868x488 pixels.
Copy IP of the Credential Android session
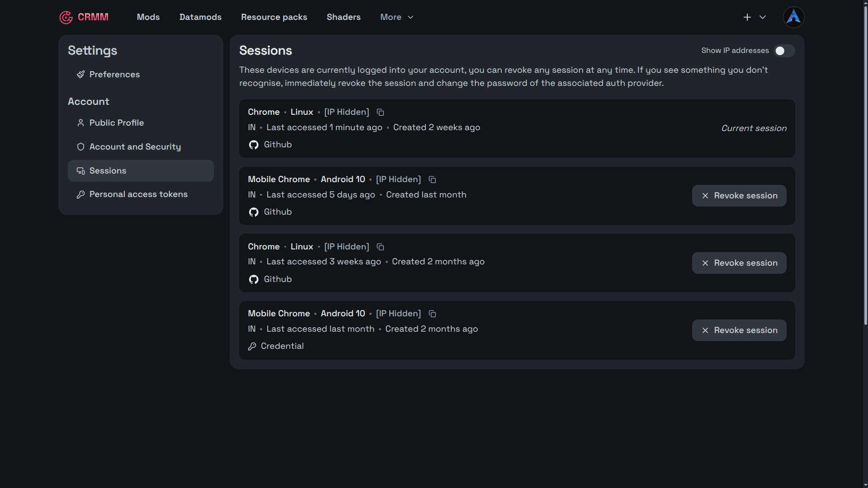tap(432, 314)
